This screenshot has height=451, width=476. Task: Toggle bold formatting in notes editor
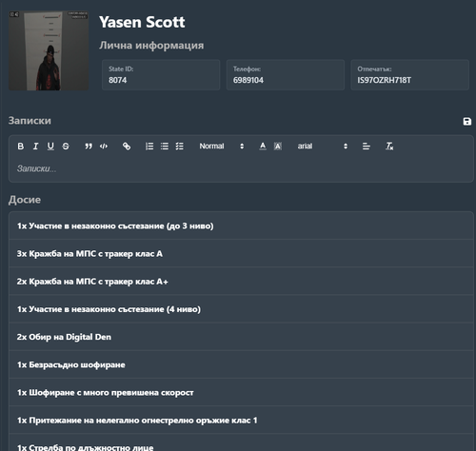click(21, 147)
